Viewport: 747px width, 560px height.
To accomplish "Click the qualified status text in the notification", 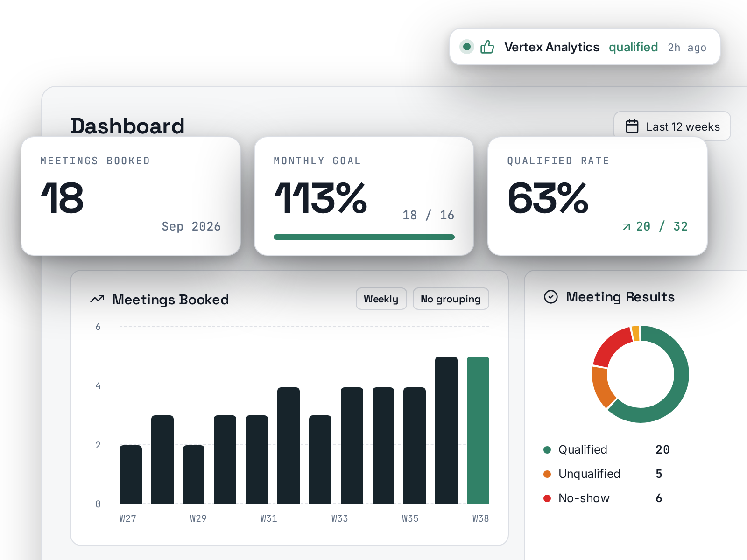I will pos(633,48).
